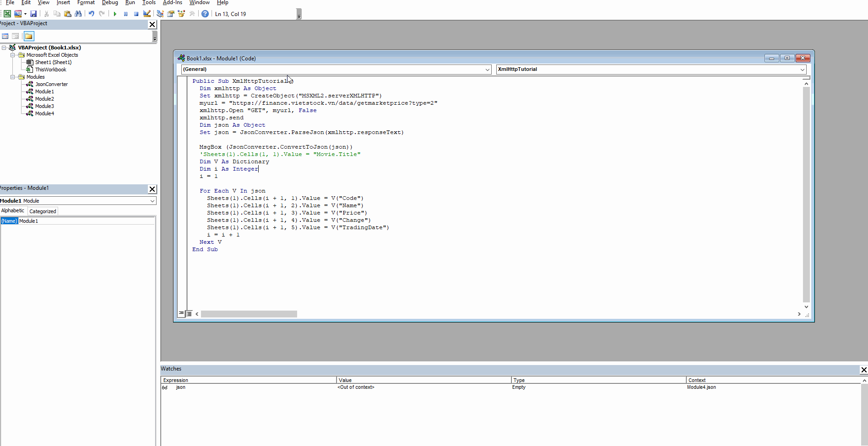Select Module2 in the project tree
Screen dimensions: 868x446
44,99
